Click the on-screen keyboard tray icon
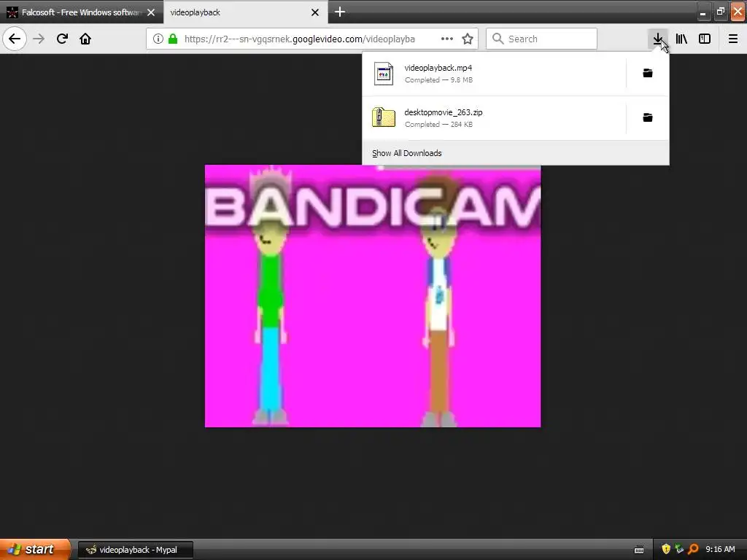This screenshot has width=747, height=560. click(x=639, y=550)
